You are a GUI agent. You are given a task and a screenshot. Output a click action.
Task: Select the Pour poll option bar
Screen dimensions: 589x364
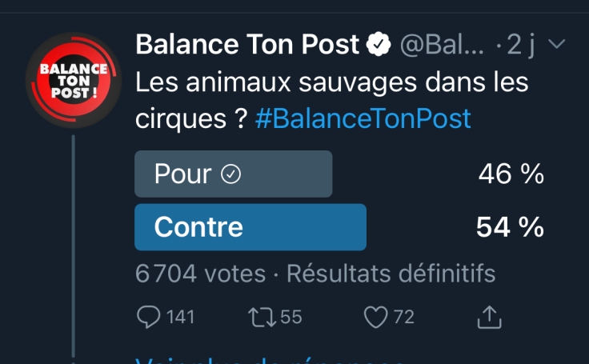pos(233,174)
